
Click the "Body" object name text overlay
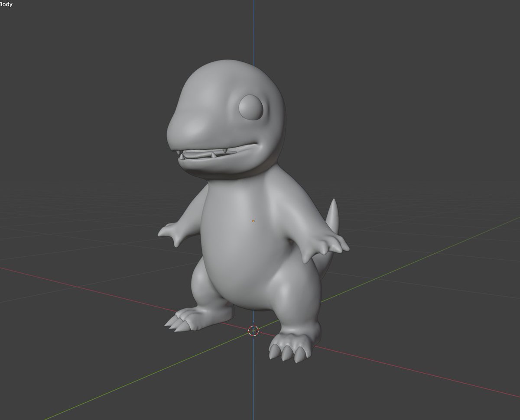(x=6, y=4)
